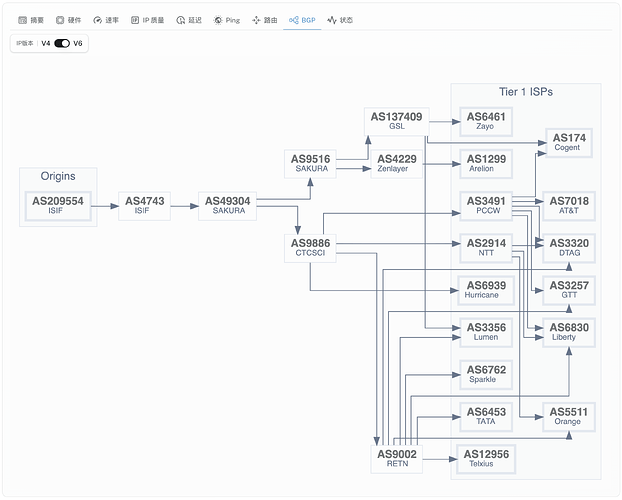Click the AS3356 Lumen node
The height and width of the screenshot is (500, 622).
pyautogui.click(x=486, y=333)
